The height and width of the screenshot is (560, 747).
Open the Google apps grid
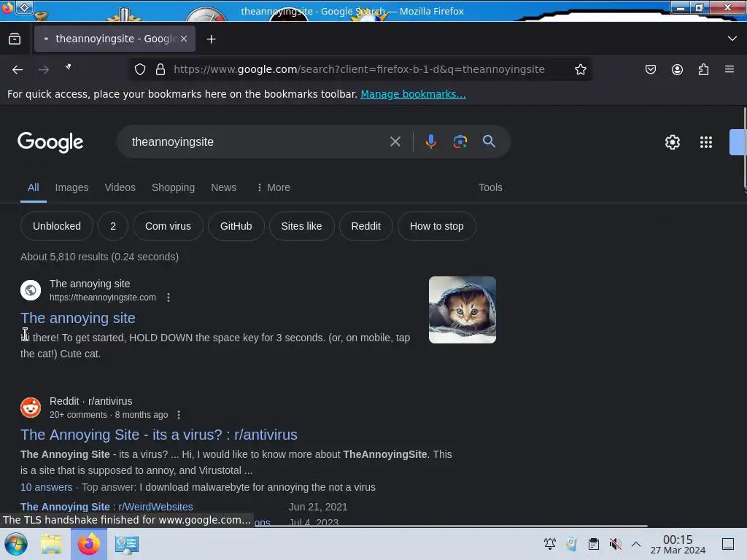pos(706,142)
